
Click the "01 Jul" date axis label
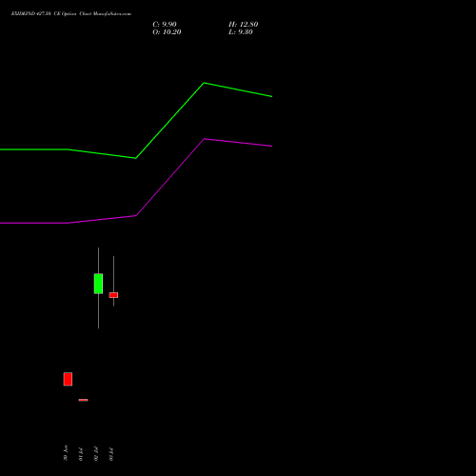[x=81, y=454]
